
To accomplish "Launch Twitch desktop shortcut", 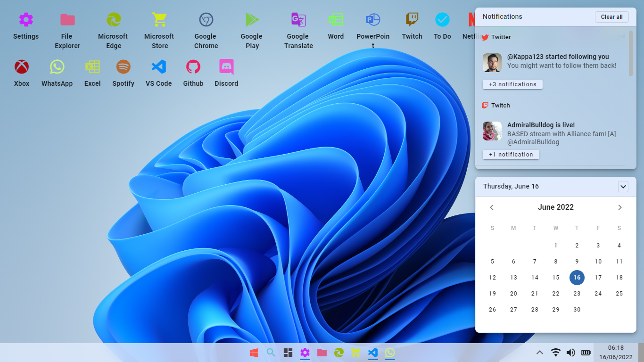I will [x=412, y=26].
